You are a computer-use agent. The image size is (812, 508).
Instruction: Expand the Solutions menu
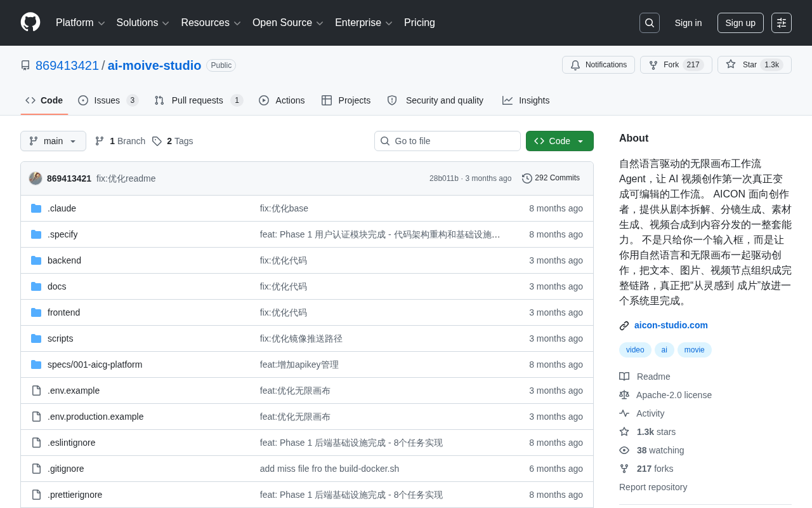click(143, 23)
